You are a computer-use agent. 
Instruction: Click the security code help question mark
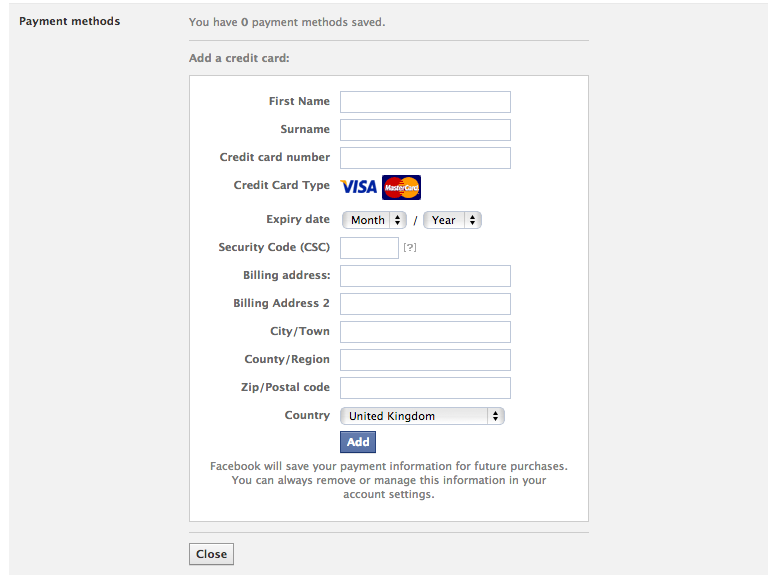pos(410,248)
